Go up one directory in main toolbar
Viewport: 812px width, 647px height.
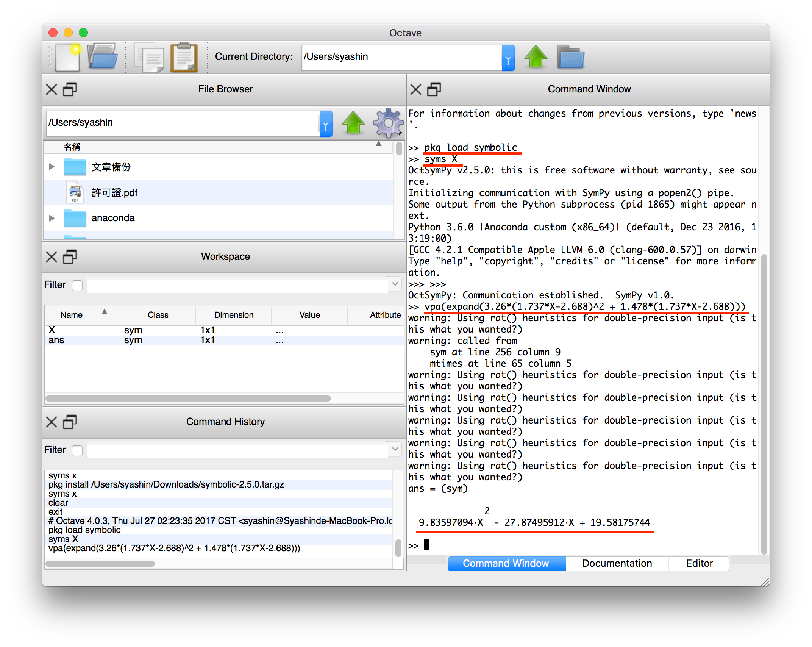[536, 57]
